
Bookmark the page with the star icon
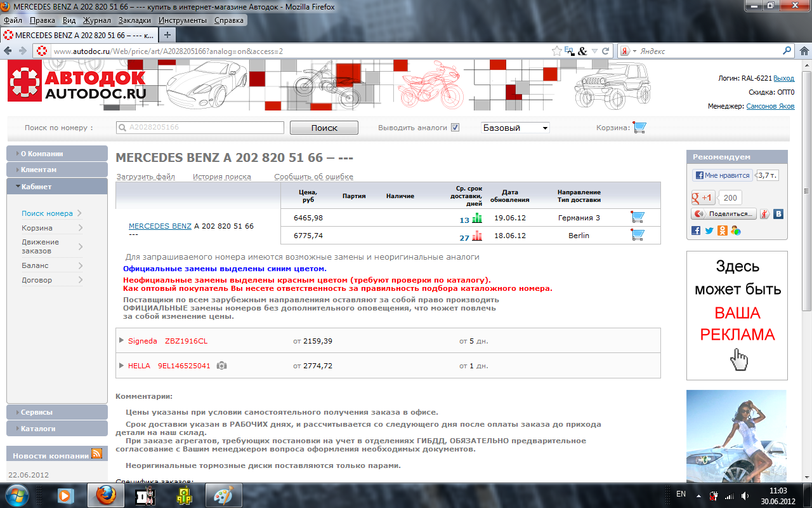click(556, 51)
